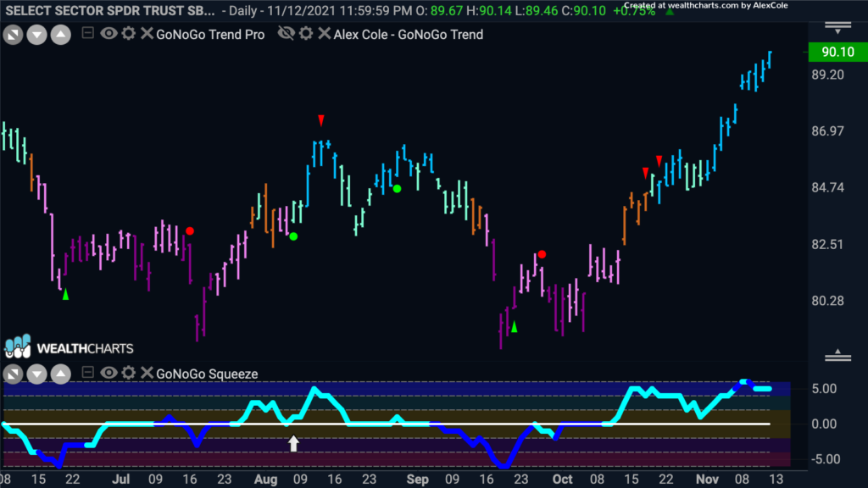This screenshot has width=868, height=488.
Task: Move the price chart panel down
Action: (x=36, y=35)
